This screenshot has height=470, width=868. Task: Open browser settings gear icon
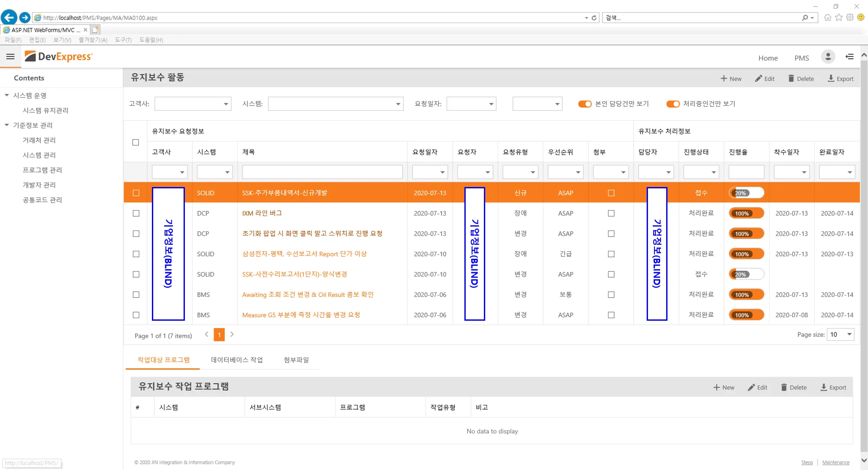(850, 17)
